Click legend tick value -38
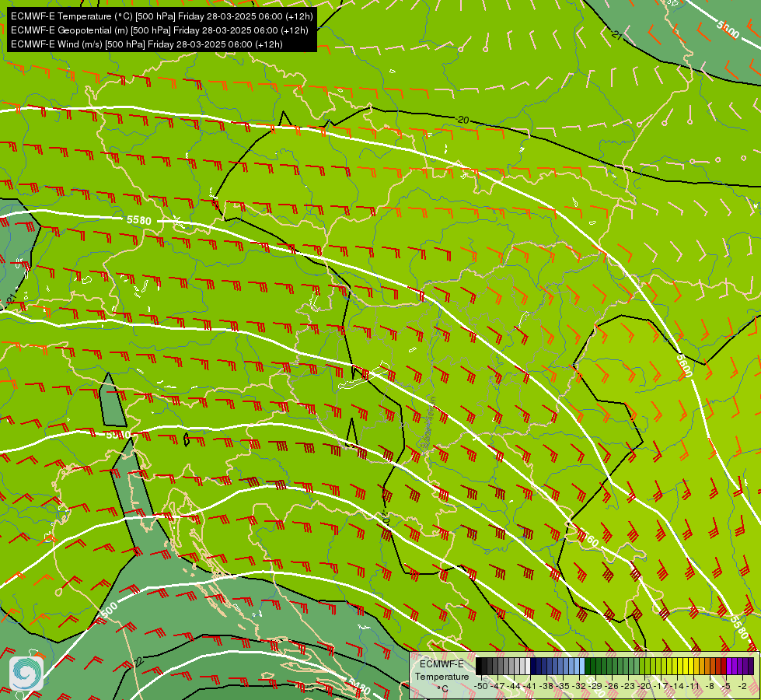 (546, 686)
